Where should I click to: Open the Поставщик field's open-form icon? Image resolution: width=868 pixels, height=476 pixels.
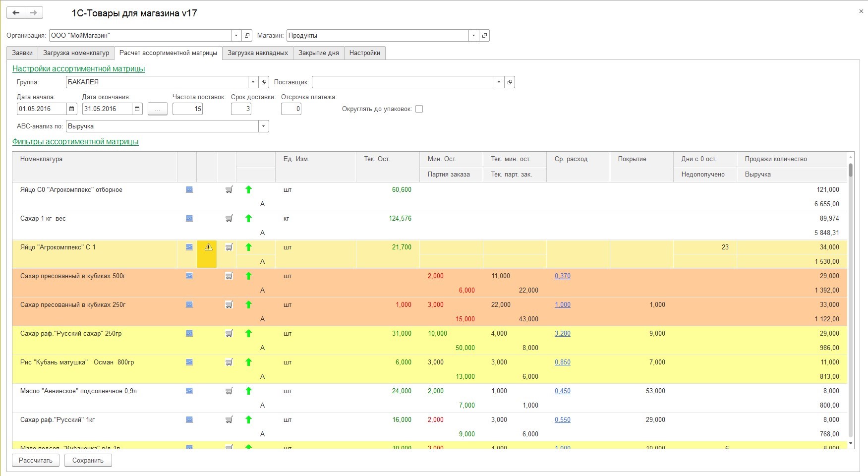pos(510,82)
